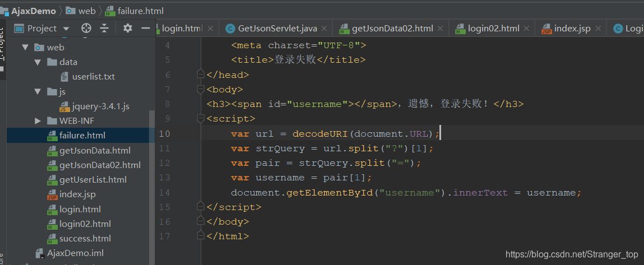This screenshot has width=644, height=265.
Task: Fold the body block at line 7
Action: tap(201, 89)
